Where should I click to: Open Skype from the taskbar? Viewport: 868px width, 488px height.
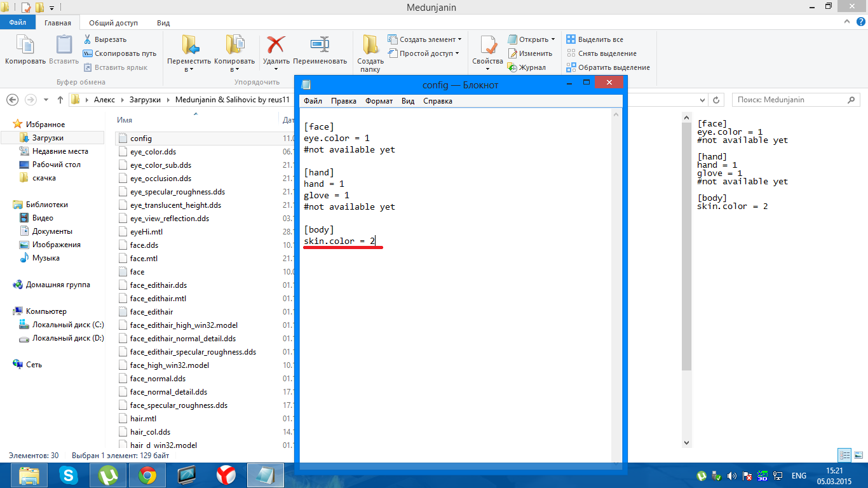[68, 475]
